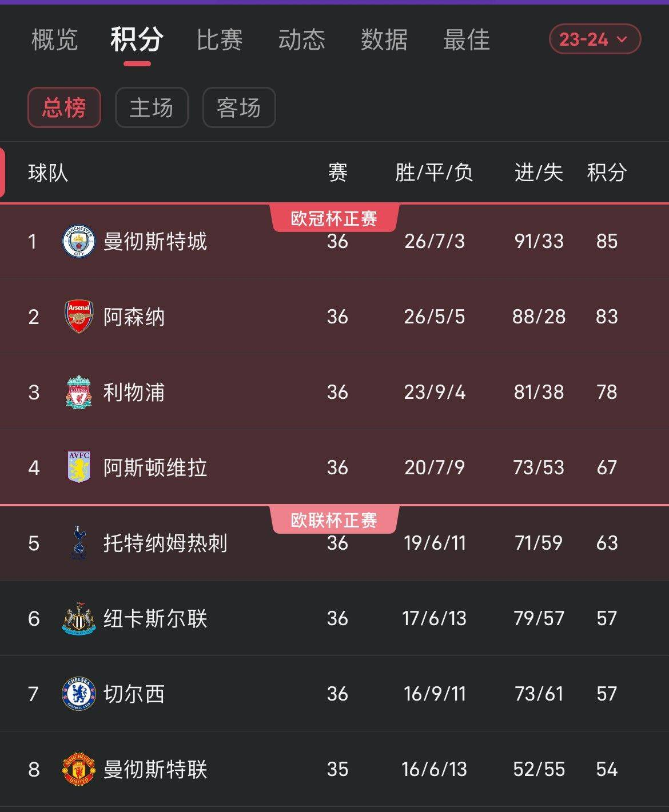Switch to 客场 away standings filter
Screen dimensions: 669x812
(x=239, y=107)
